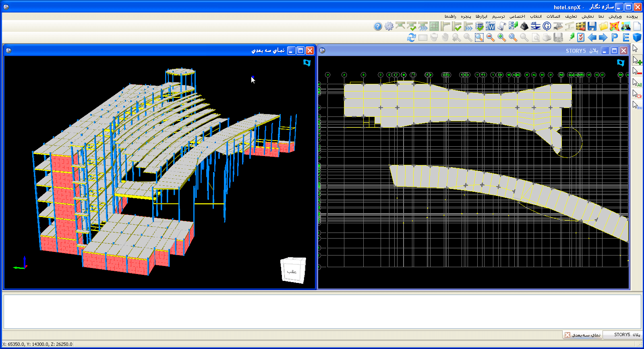The image size is (644, 349).
Task: Click the zoom out magnifier icon
Action: pyautogui.click(x=490, y=37)
